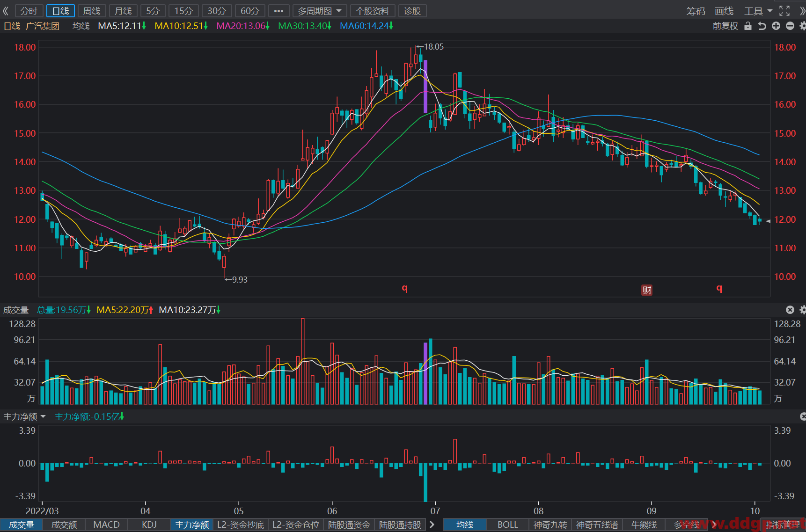This screenshot has height=532, width=806.
Task: Click the q event marker near July
Action: click(405, 288)
